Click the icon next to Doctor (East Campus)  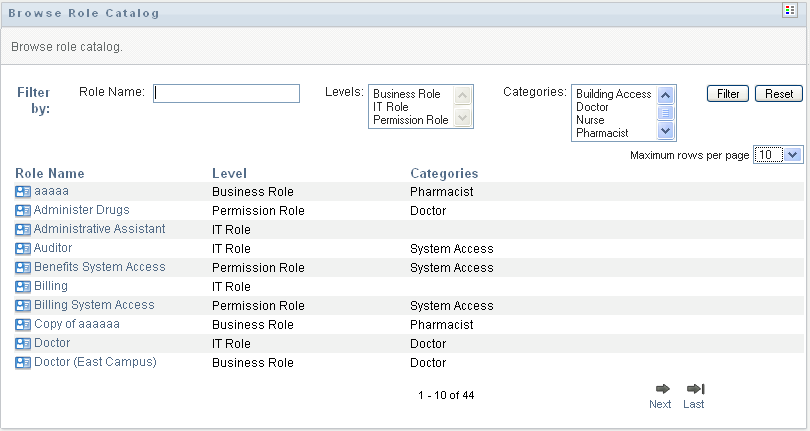23,363
